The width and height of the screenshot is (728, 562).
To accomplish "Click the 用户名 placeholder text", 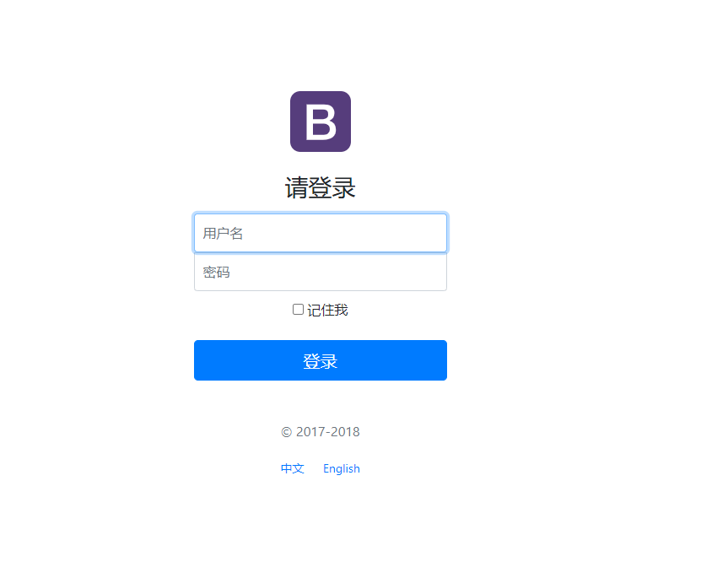I will 223,233.
